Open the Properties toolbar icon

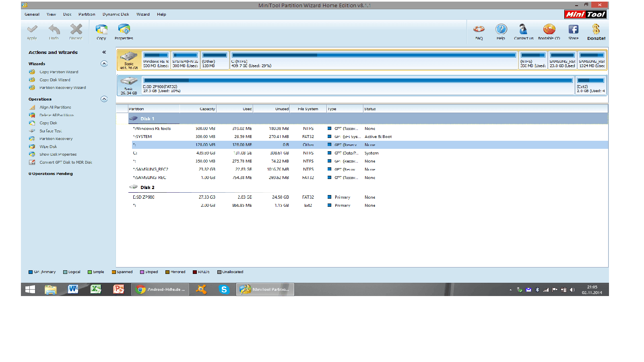(124, 29)
